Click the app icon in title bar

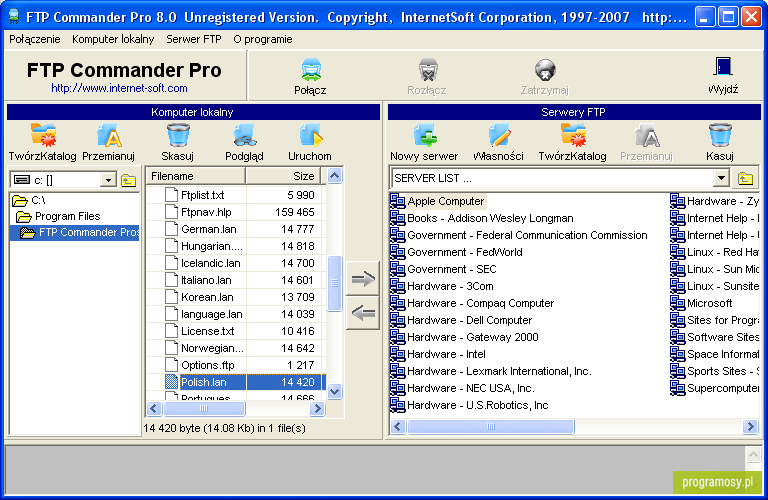[x=14, y=17]
